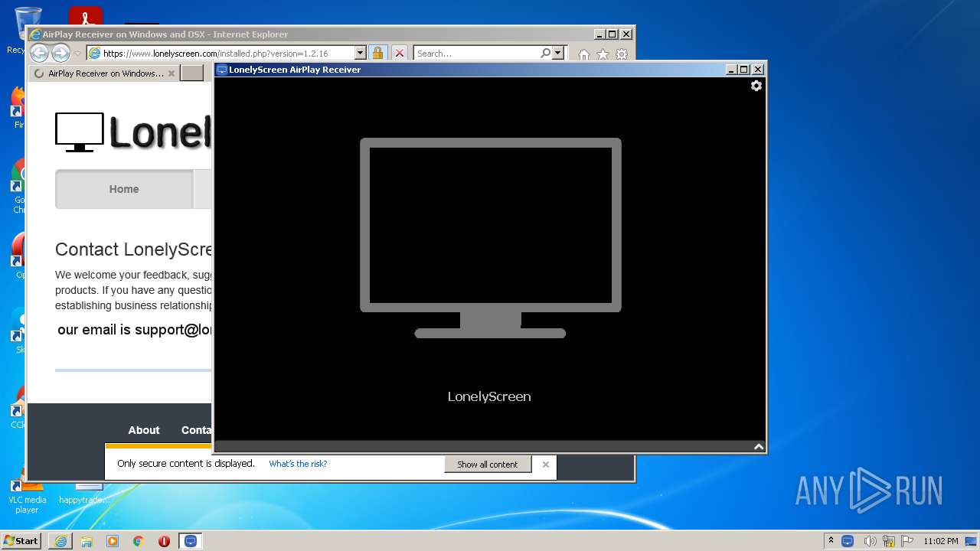Open the Home navigation tab

pos(124,189)
